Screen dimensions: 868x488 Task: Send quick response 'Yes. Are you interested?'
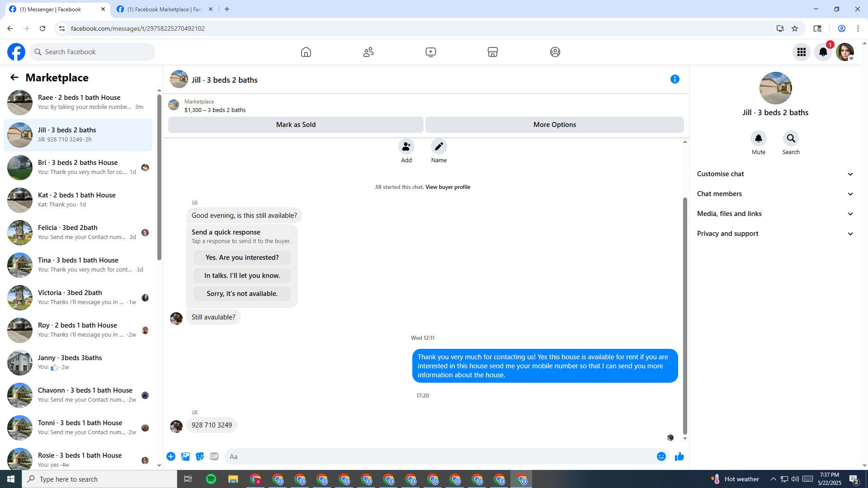242,258
